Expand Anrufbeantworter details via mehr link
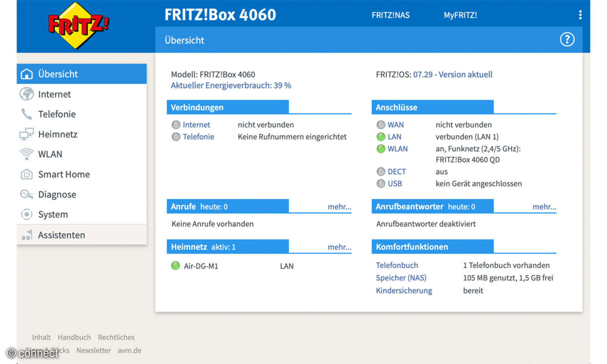Viewport: 607px width, 364px height. [x=544, y=207]
